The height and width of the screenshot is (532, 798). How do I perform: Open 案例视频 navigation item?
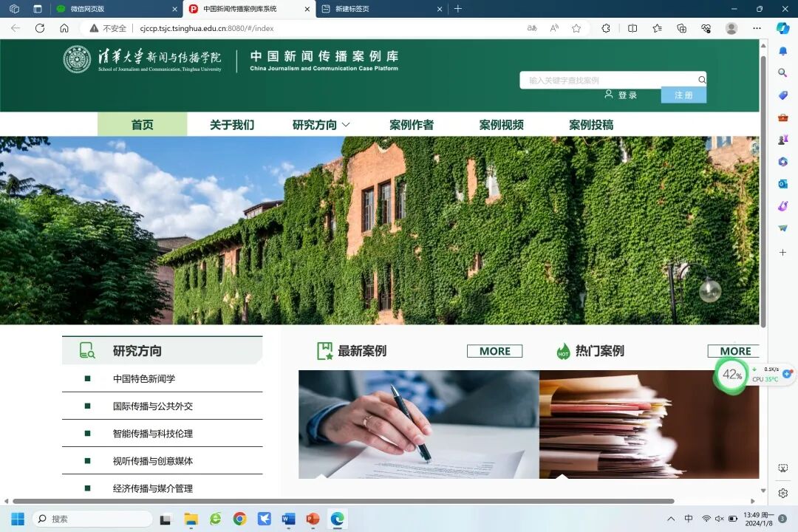point(501,125)
